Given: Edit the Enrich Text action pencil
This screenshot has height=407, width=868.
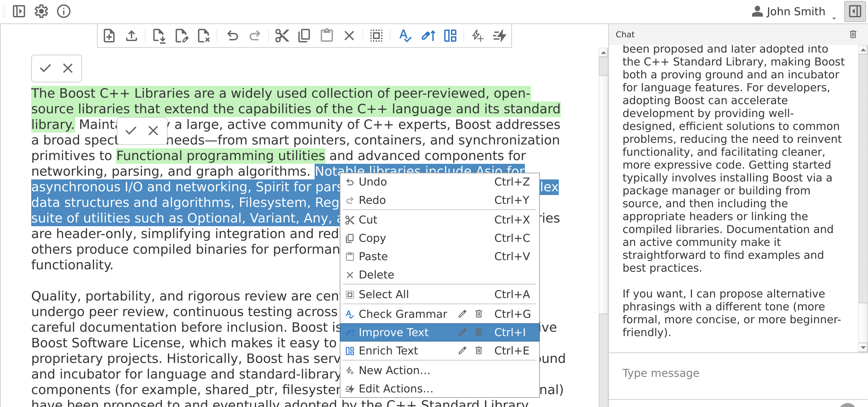Looking at the screenshot, I should pos(462,351).
